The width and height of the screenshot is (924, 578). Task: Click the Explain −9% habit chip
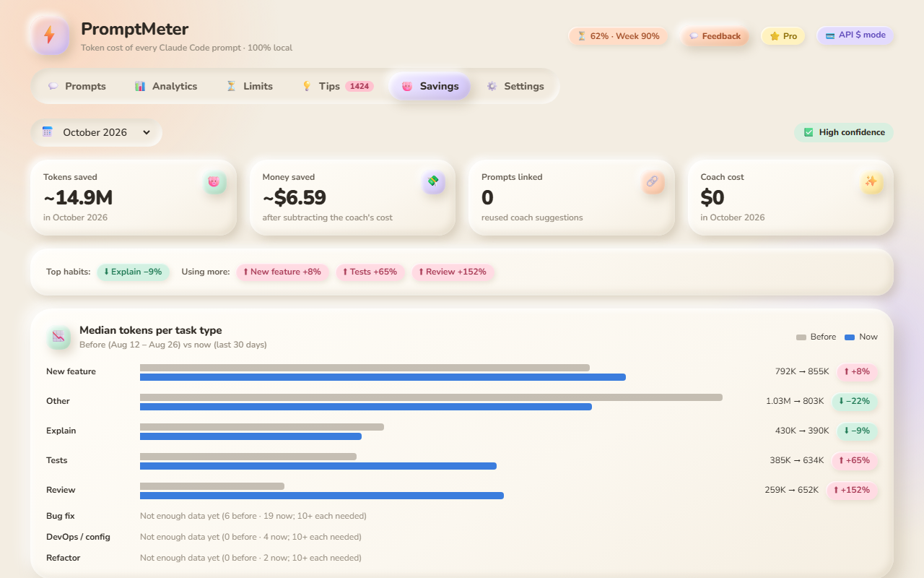[x=133, y=272]
